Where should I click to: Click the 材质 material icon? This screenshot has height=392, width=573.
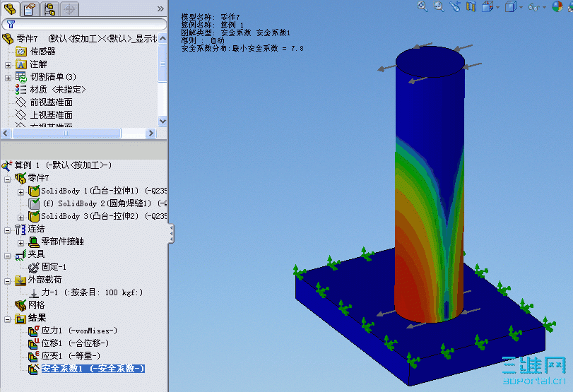point(20,90)
